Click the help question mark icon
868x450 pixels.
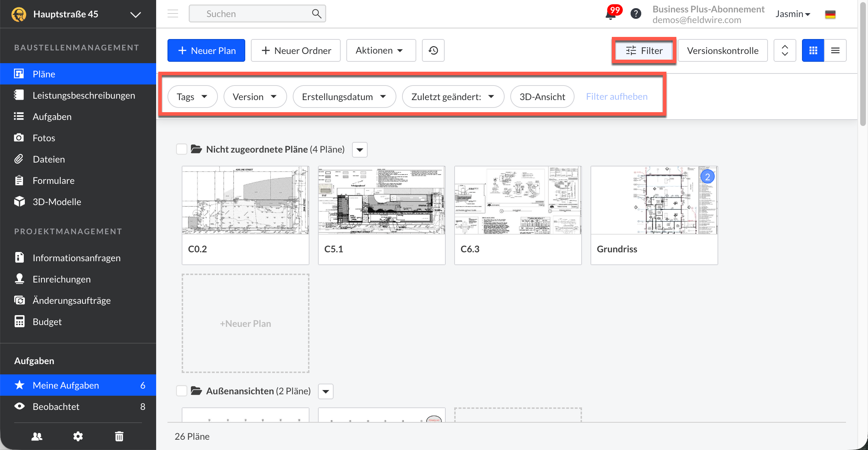point(636,14)
